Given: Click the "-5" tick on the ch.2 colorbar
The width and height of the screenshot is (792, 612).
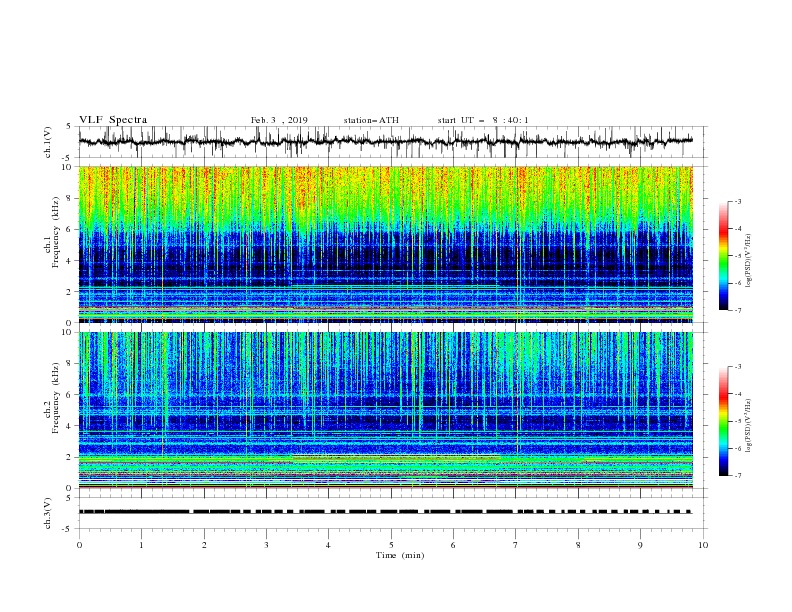Looking at the screenshot, I should tap(737, 421).
